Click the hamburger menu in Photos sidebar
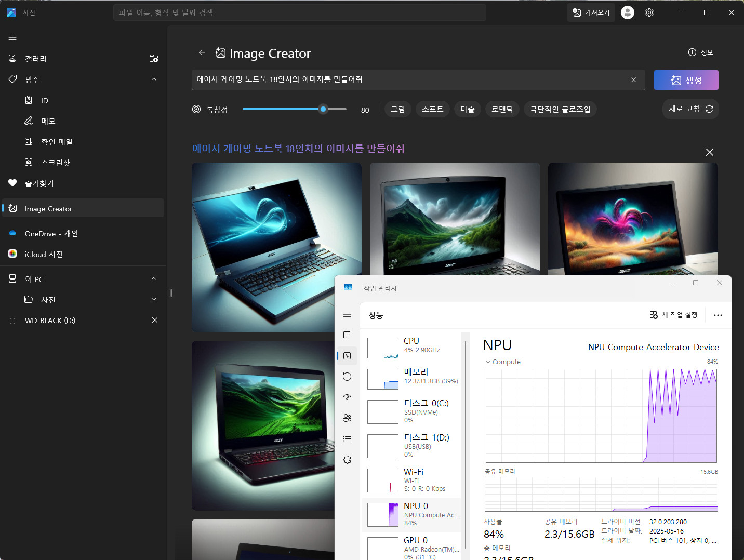Screen dimensions: 744x560 click(x=12, y=37)
